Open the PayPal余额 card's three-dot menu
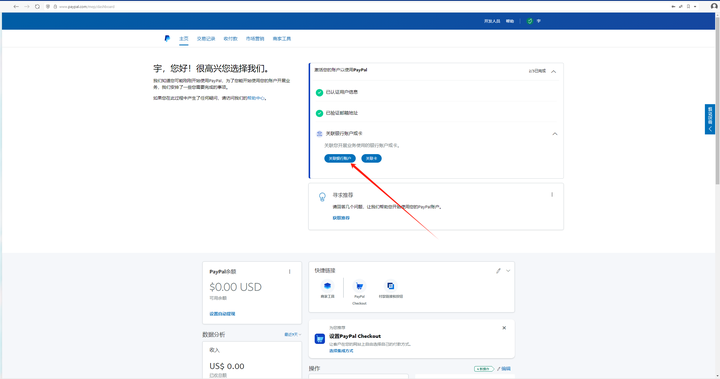This screenshot has height=379, width=720. tap(290, 272)
